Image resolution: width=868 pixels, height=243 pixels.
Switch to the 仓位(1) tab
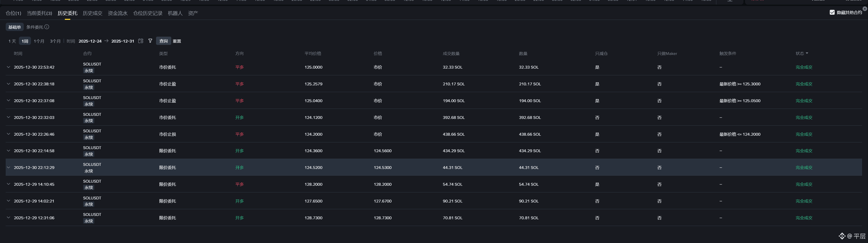[13, 13]
